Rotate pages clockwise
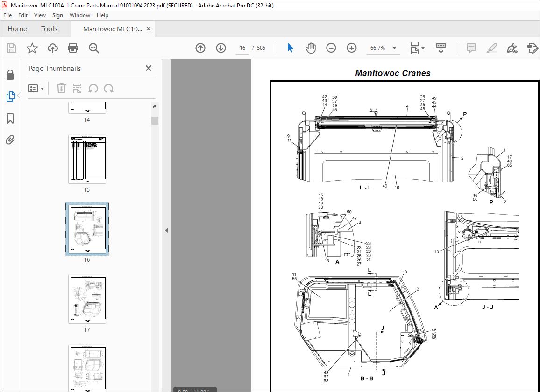 tap(108, 89)
